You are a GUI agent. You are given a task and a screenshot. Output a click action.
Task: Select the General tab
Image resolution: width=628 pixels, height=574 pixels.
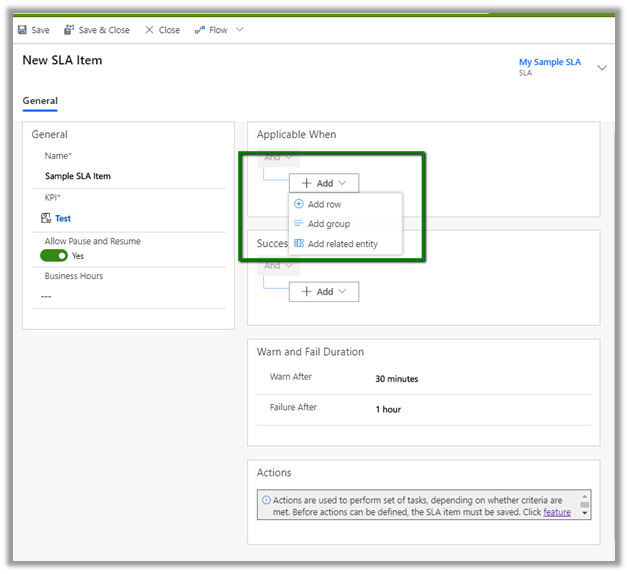(40, 101)
